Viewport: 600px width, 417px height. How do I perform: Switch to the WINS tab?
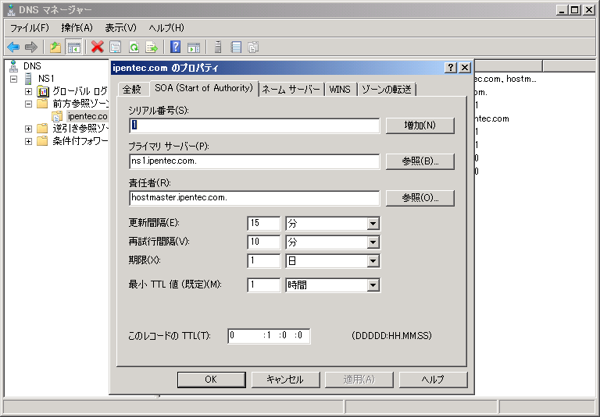340,90
